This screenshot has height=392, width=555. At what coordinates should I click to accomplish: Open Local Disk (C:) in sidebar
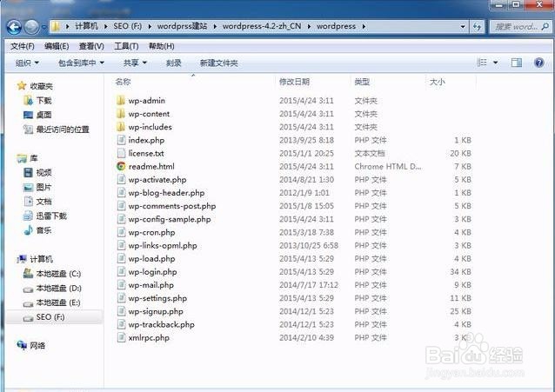pyautogui.click(x=52, y=274)
